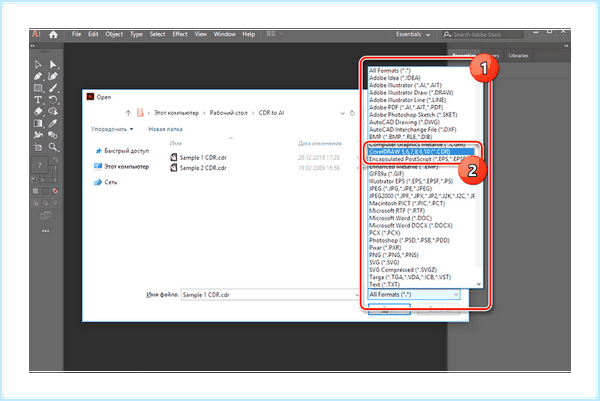Select the Artboard tool
Image resolution: width=600 pixels, height=401 pixels.
click(x=38, y=147)
